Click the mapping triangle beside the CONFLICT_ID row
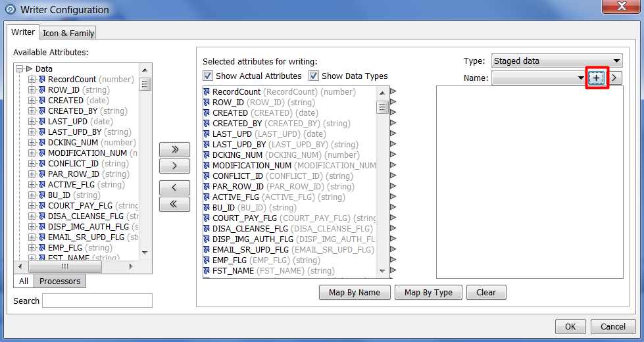The image size is (644, 342). click(x=393, y=176)
